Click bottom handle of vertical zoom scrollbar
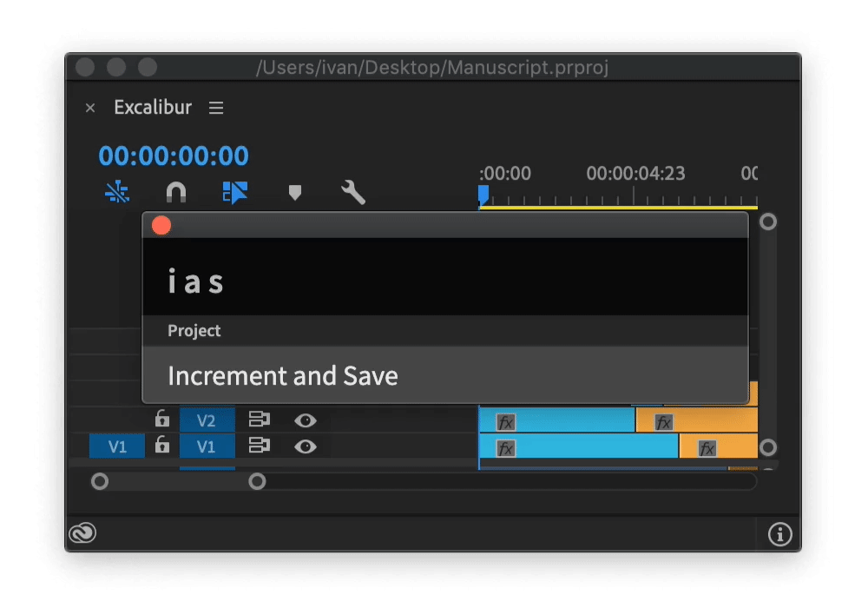868x608 pixels. (x=768, y=446)
